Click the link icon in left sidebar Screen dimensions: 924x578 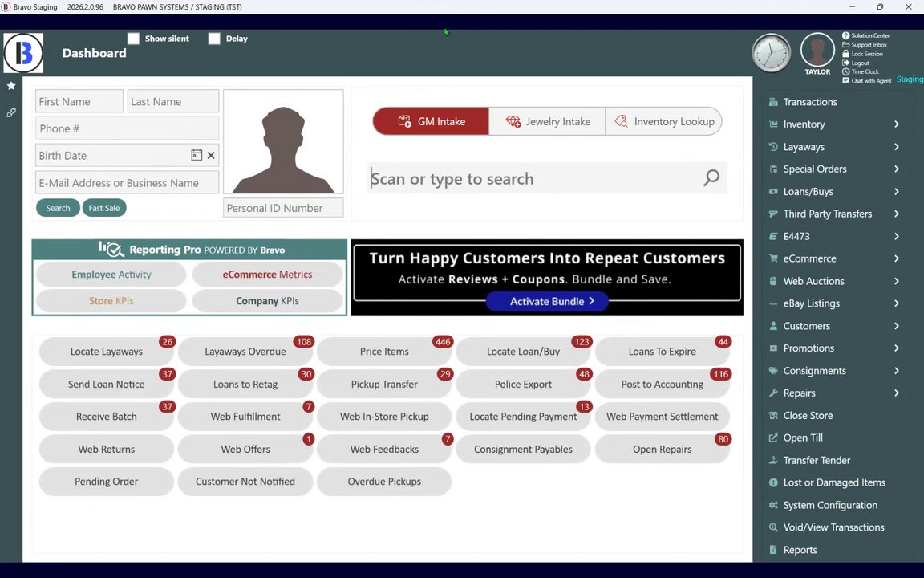pyautogui.click(x=11, y=112)
